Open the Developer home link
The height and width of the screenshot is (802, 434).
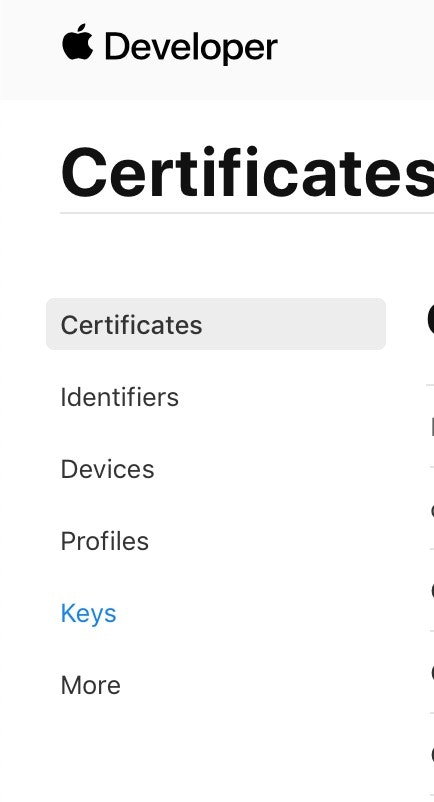[x=170, y=45]
